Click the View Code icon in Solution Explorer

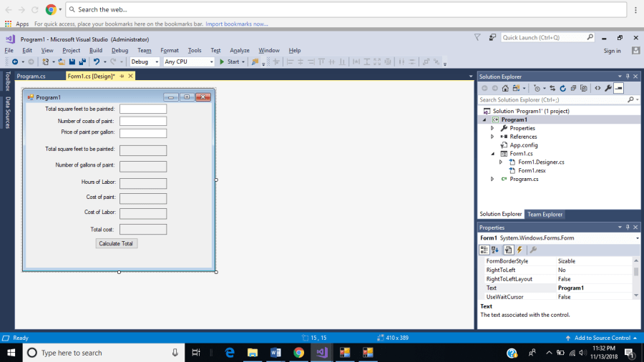(x=597, y=88)
